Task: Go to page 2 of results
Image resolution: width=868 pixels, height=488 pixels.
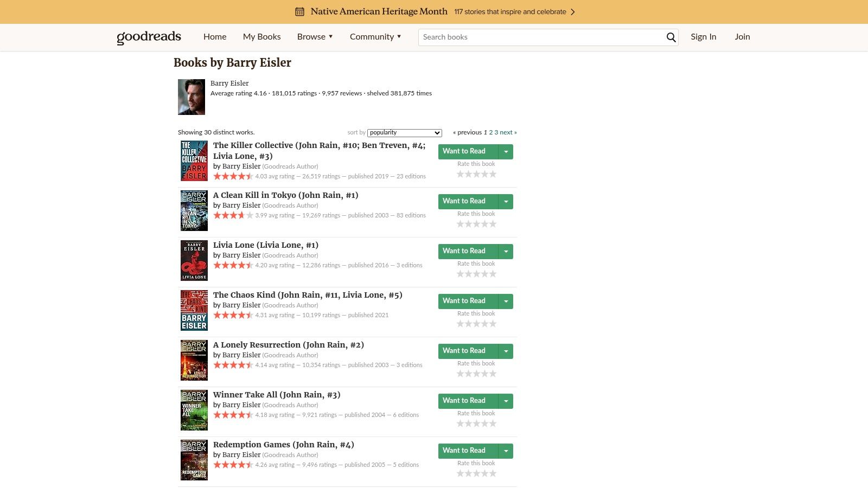Action: [x=491, y=132]
